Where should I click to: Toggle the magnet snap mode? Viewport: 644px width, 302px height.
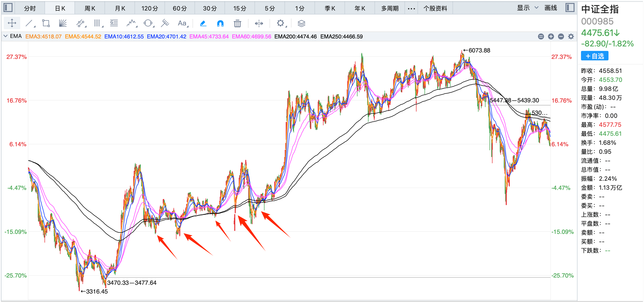220,23
